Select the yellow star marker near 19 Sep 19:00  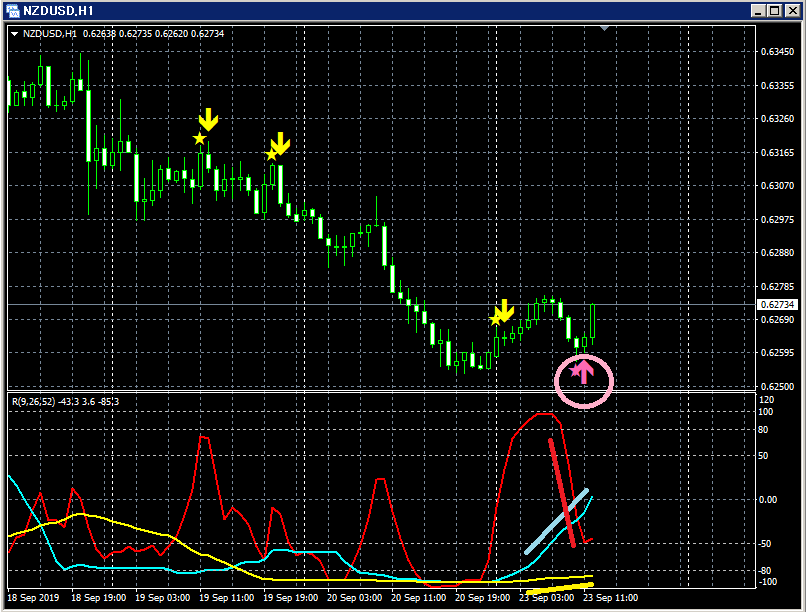point(271,154)
